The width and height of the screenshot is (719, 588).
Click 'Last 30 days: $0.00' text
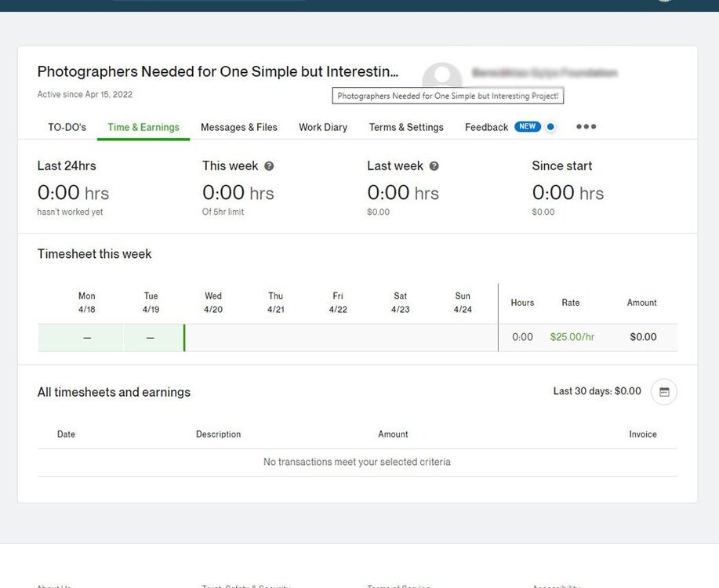[597, 391]
